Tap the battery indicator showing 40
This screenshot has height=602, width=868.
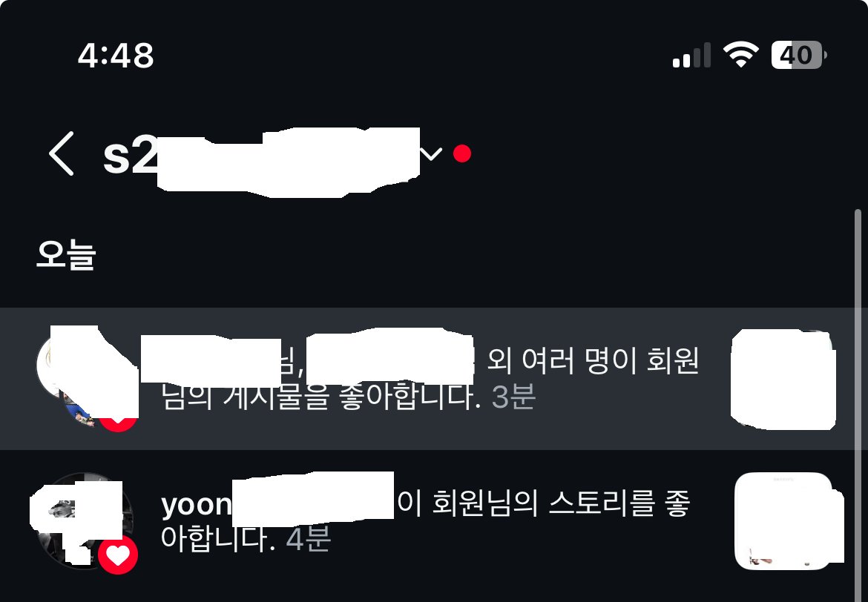(799, 55)
